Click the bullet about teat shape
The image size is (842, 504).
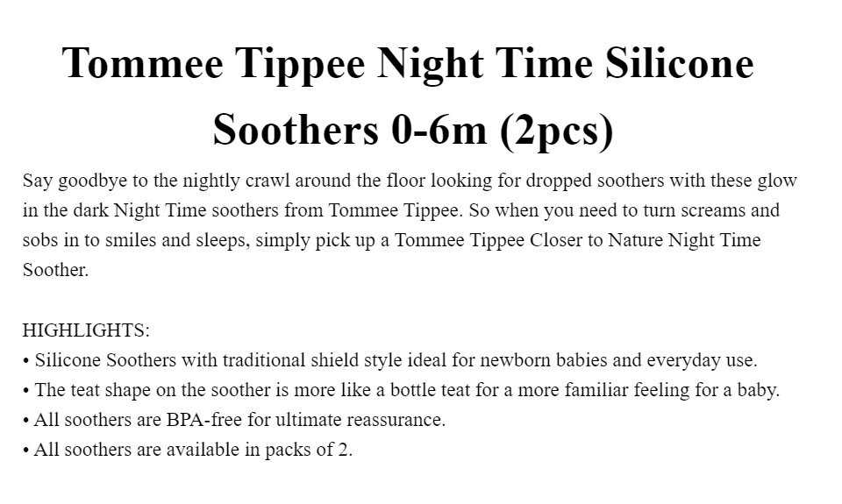tap(401, 390)
